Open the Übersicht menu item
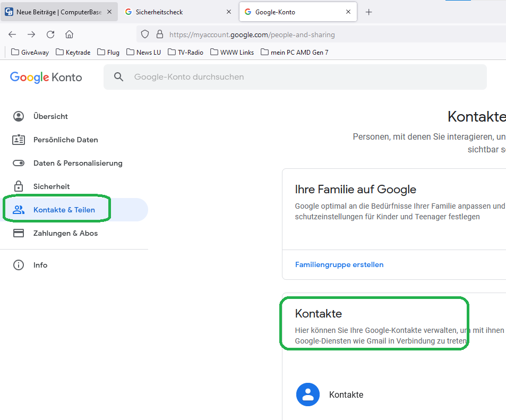This screenshot has height=420, width=506. point(50,116)
